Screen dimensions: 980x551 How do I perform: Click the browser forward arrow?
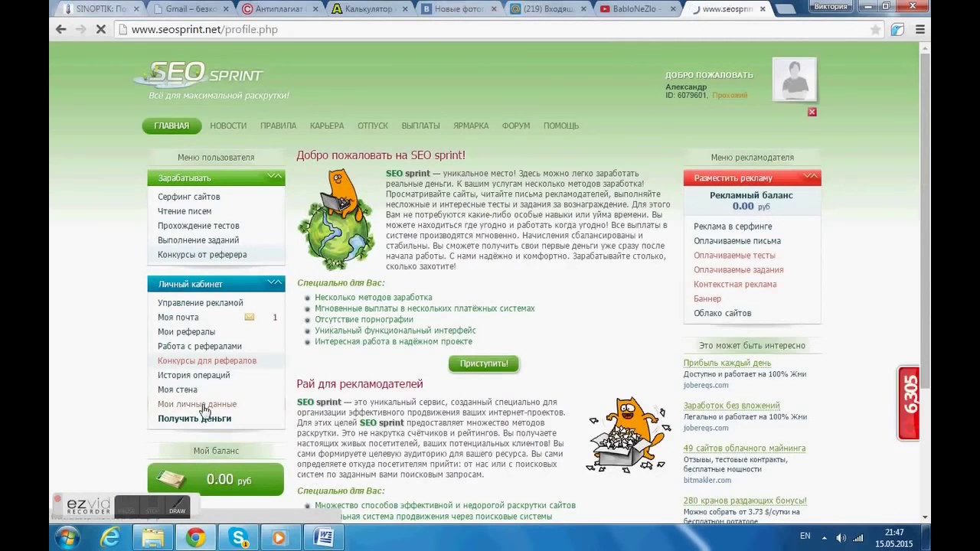(80, 29)
